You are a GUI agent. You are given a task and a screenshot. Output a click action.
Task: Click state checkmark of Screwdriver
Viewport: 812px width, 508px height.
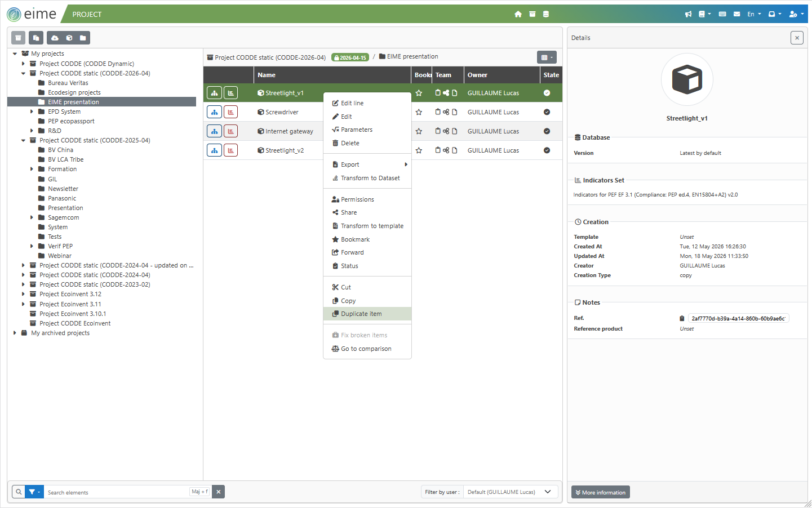547,112
